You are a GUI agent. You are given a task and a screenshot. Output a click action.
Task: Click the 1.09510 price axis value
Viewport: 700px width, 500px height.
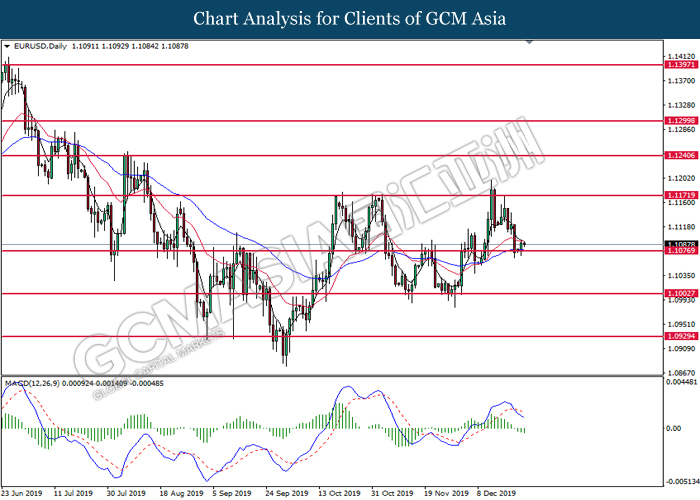pyautogui.click(x=681, y=325)
